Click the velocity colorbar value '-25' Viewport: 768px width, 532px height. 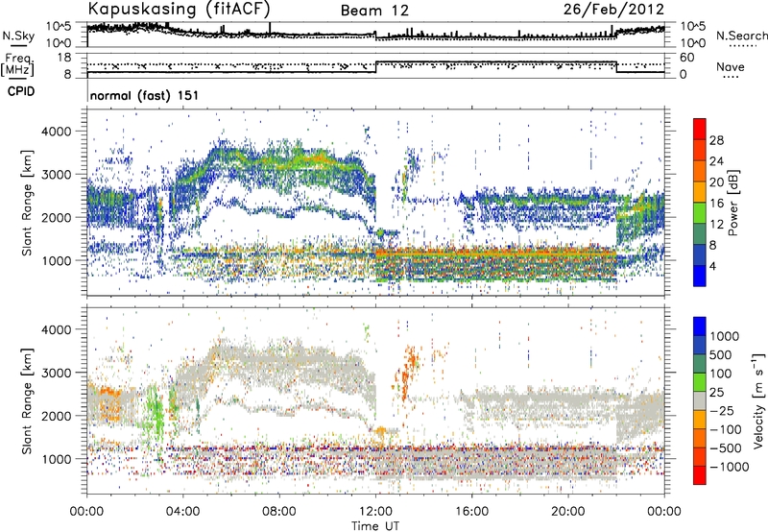(722, 410)
